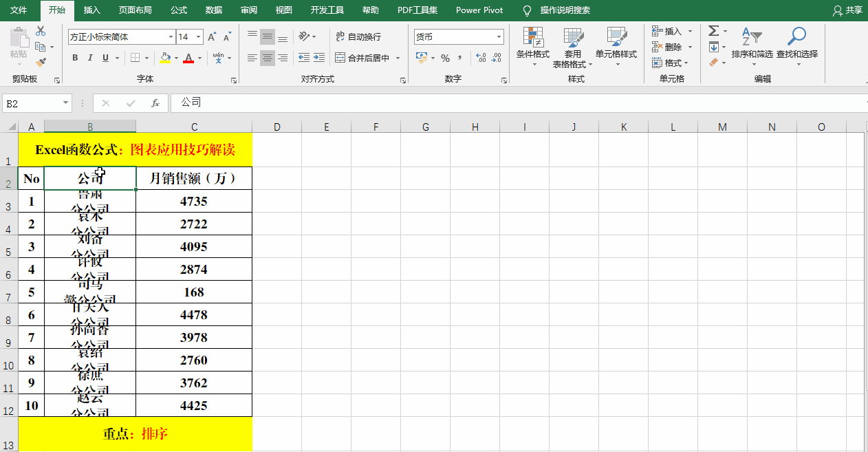Click increase indent icon
Image resolution: width=868 pixels, height=452 pixels.
tap(319, 58)
